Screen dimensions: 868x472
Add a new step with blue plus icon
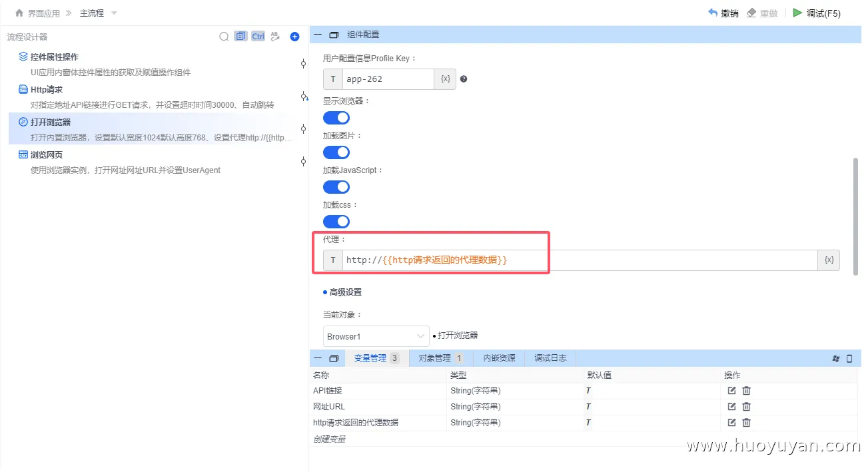point(294,37)
